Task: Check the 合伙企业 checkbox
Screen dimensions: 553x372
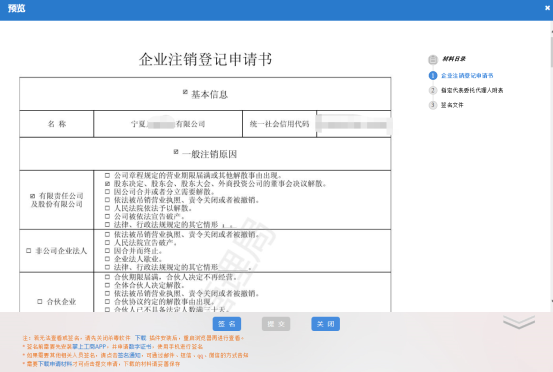Action: click(x=40, y=301)
